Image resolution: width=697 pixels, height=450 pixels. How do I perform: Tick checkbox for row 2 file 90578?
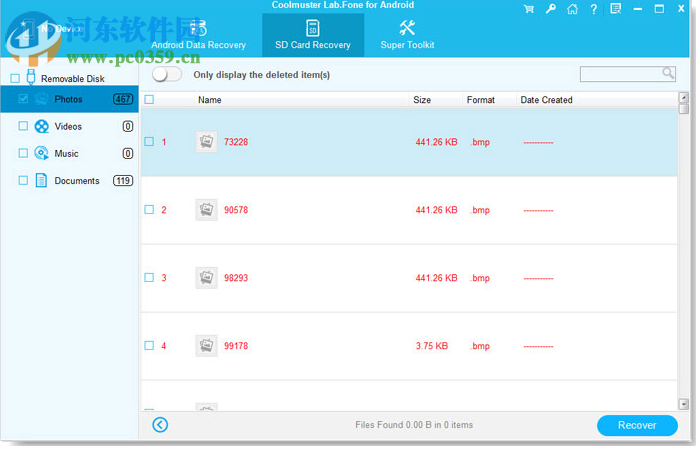coord(149,210)
